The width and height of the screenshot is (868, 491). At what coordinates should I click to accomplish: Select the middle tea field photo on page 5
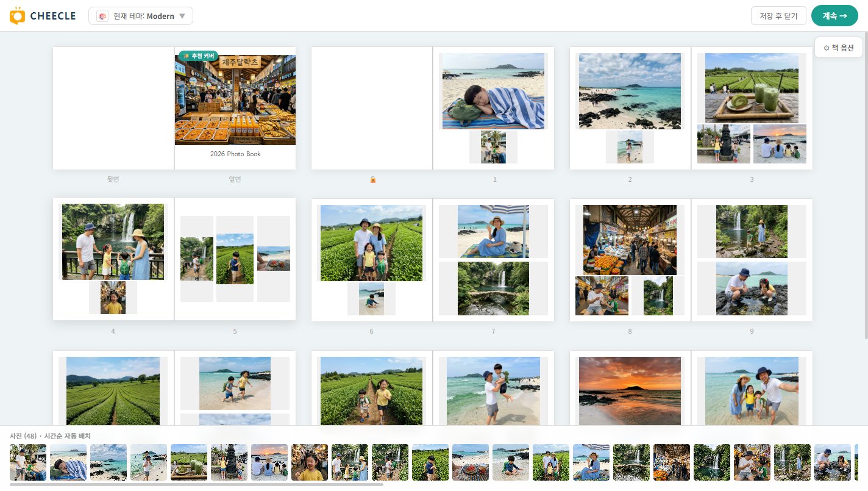coord(235,259)
